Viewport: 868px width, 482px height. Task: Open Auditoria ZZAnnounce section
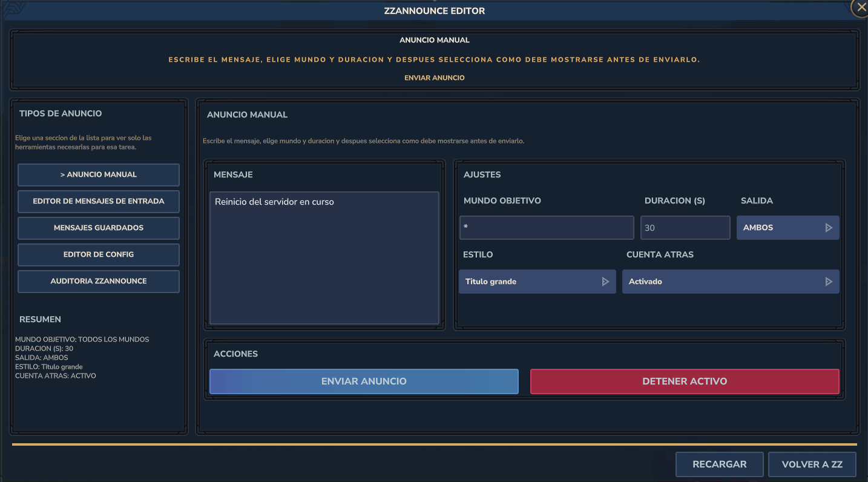click(x=99, y=281)
